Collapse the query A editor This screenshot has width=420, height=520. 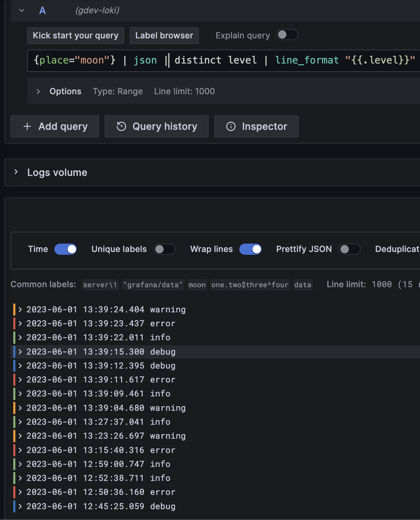click(x=22, y=10)
